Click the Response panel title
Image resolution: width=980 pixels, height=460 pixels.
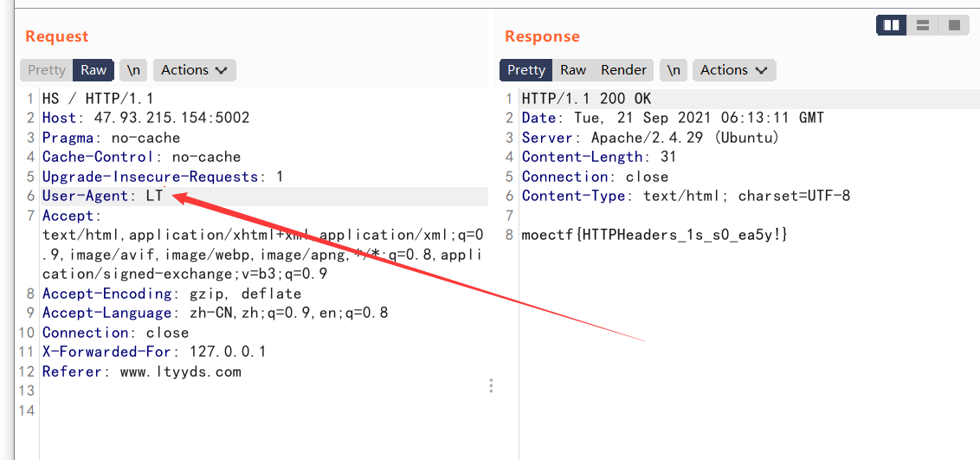pyautogui.click(x=542, y=36)
